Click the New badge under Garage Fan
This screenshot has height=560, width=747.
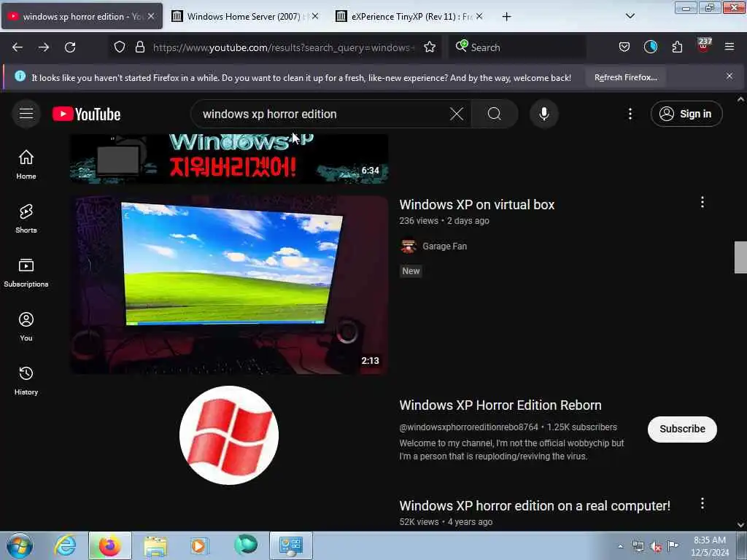[x=411, y=271]
